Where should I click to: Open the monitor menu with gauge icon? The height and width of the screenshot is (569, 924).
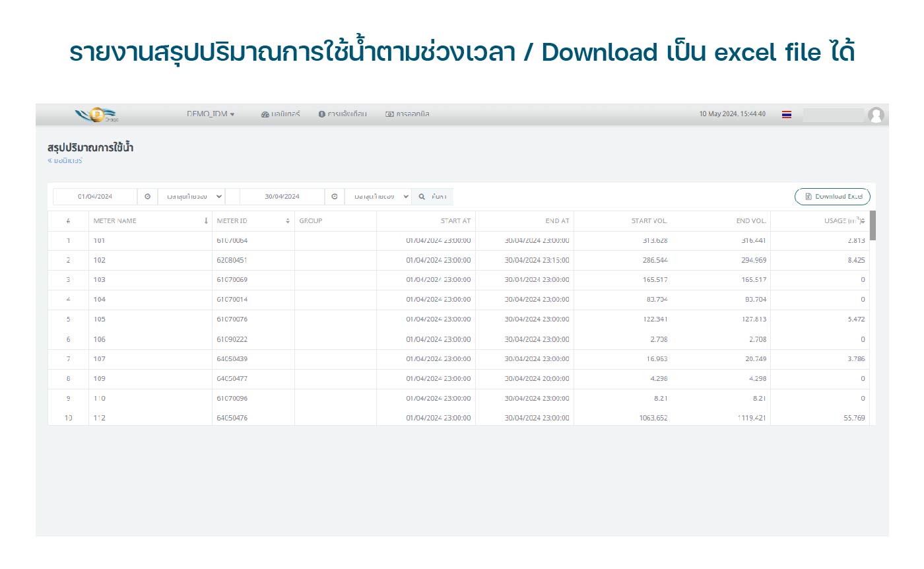[280, 114]
